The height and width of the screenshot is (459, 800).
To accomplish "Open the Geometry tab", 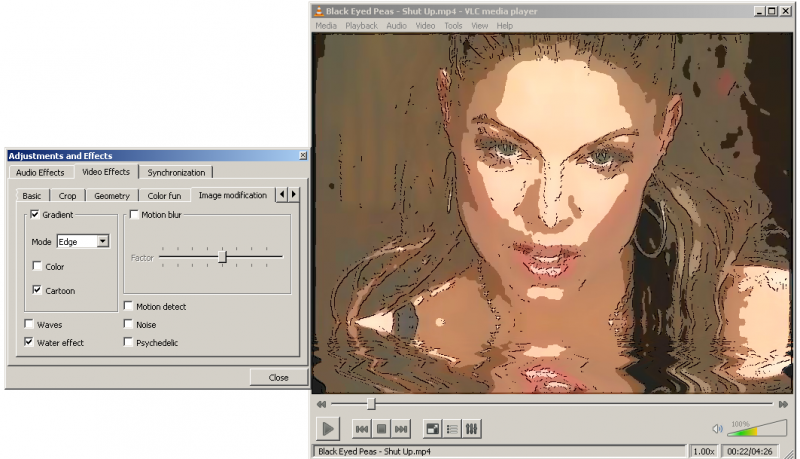I will (112, 196).
